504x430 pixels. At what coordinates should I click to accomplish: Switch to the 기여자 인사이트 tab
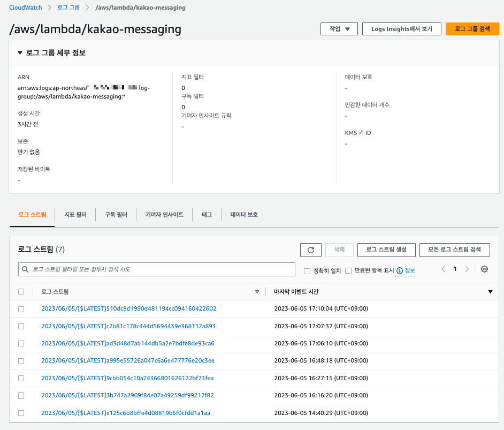[x=164, y=215]
